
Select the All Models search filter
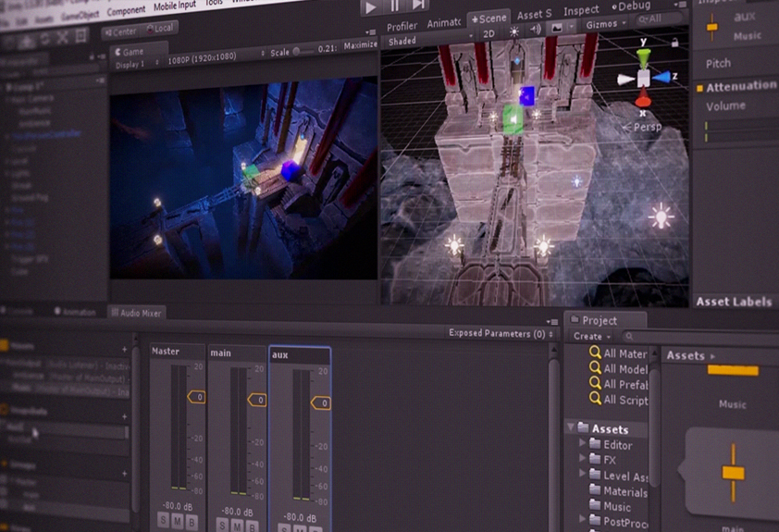tap(619, 368)
